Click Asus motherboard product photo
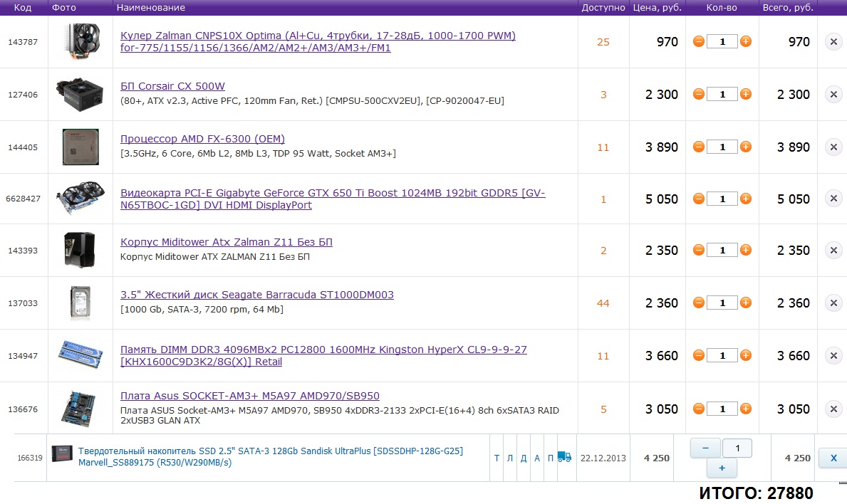 pos(79,409)
